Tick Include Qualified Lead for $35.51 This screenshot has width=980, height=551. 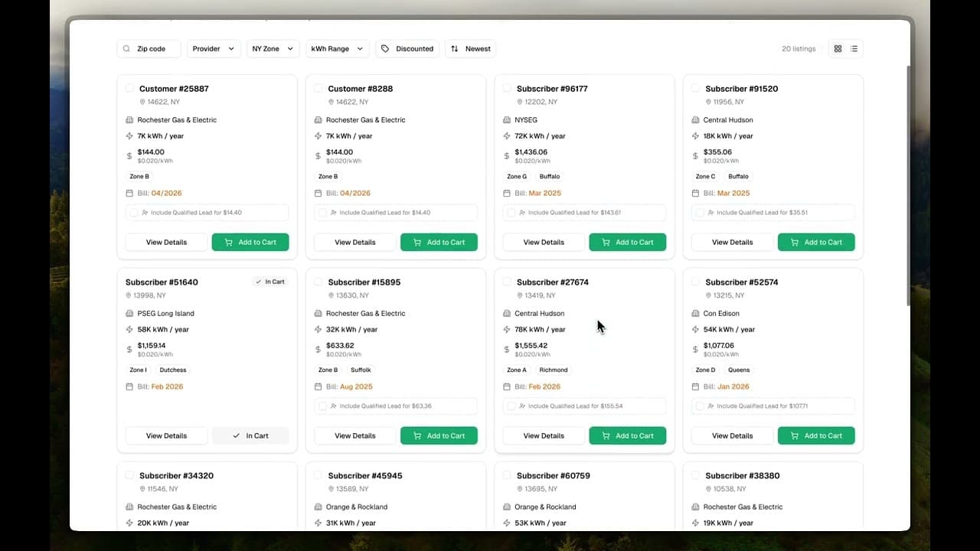(700, 213)
